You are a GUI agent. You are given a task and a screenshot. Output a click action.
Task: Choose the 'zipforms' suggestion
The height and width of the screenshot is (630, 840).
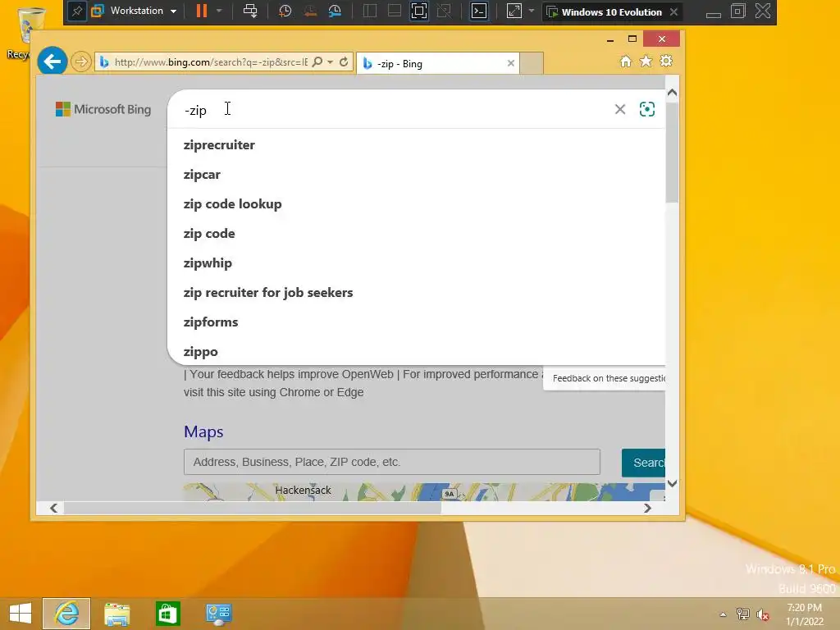pyautogui.click(x=416, y=322)
